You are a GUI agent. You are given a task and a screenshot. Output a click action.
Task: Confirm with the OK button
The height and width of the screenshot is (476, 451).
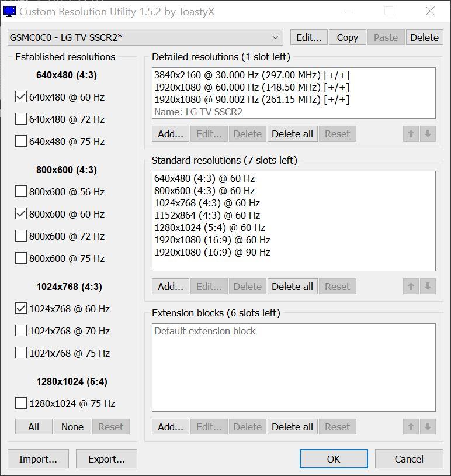point(334,459)
